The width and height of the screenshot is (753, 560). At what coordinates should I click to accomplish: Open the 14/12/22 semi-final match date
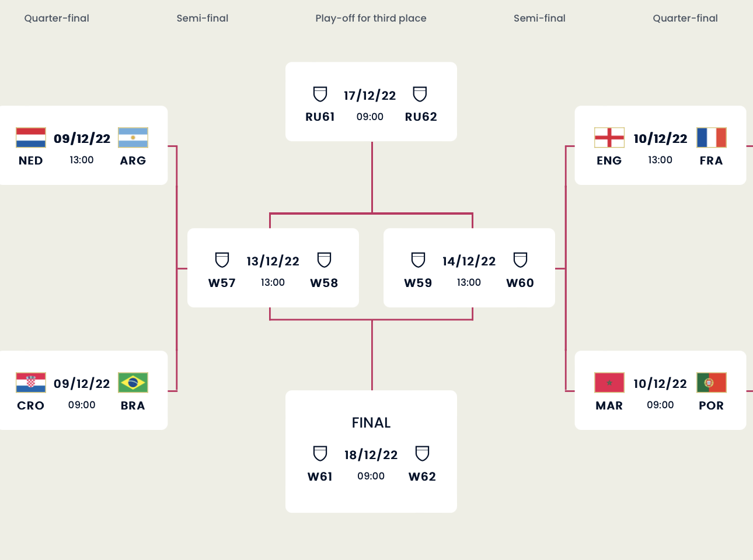469,261
